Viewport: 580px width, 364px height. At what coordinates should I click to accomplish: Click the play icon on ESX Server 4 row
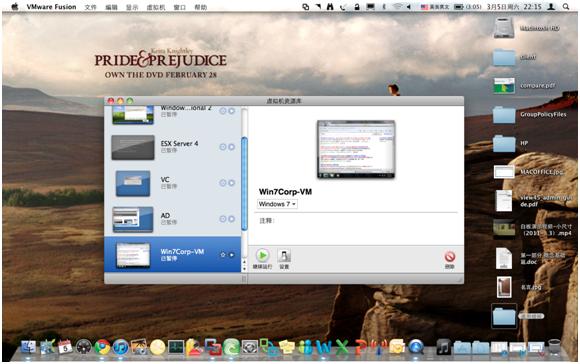pyautogui.click(x=232, y=147)
